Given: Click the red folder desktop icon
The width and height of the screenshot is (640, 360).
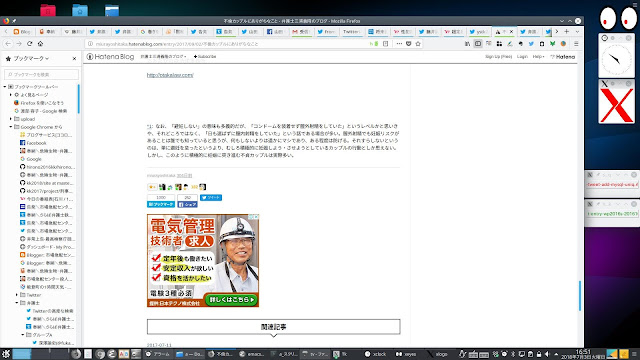Looking at the screenshot, I should [48, 10].
